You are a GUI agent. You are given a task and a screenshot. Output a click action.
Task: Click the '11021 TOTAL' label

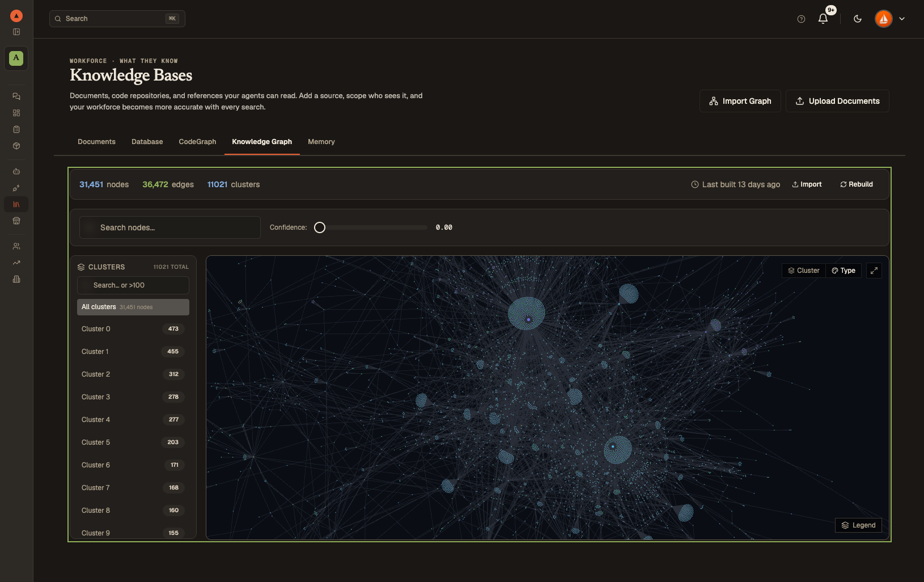pos(171,267)
